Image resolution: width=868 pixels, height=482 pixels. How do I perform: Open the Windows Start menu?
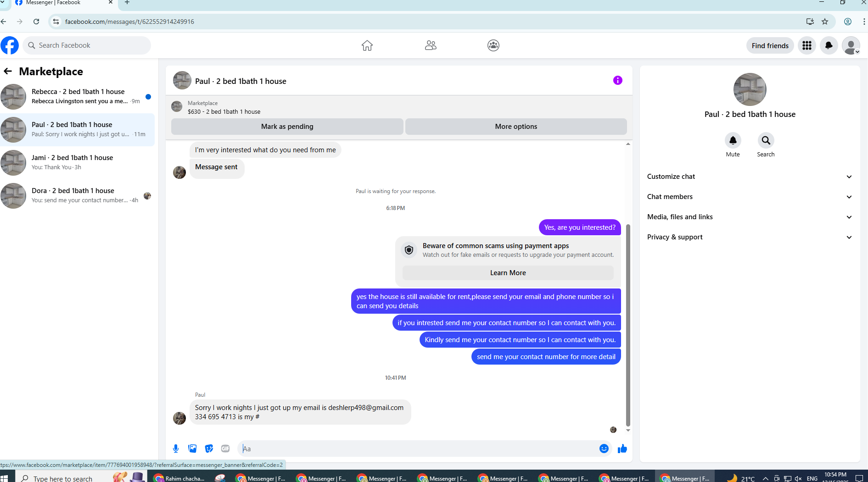5,478
